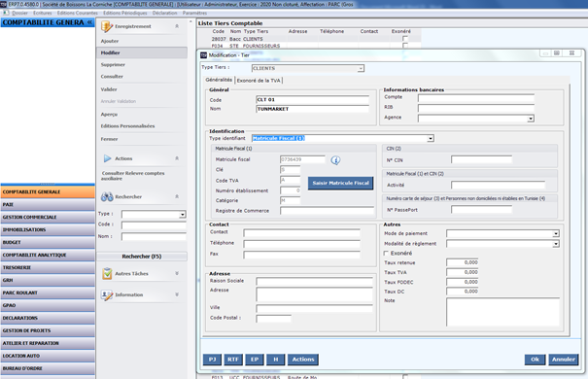Collapse the Actions section

tap(177, 158)
